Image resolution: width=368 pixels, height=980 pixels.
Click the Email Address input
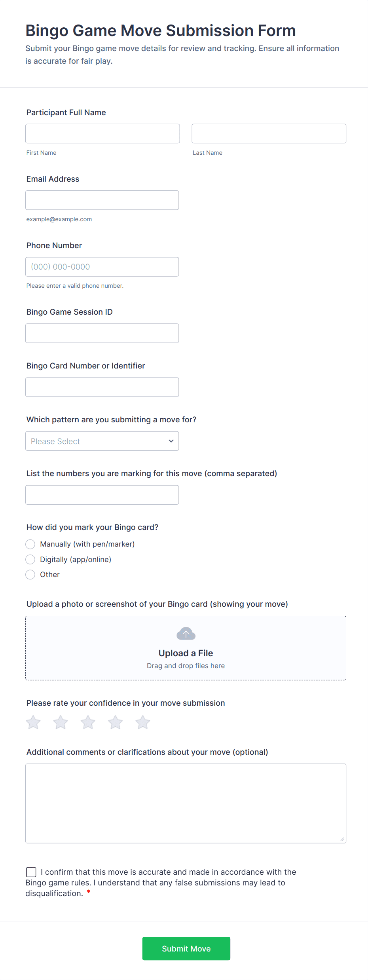pos(102,200)
